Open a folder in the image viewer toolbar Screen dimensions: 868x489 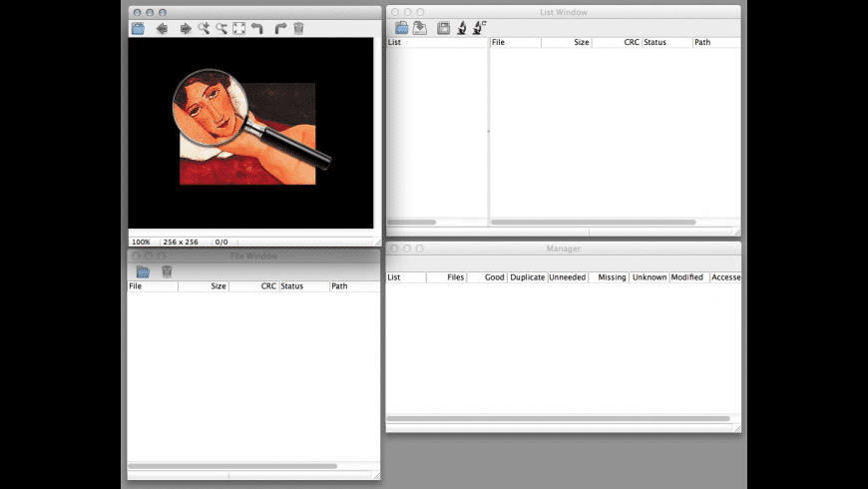138,28
